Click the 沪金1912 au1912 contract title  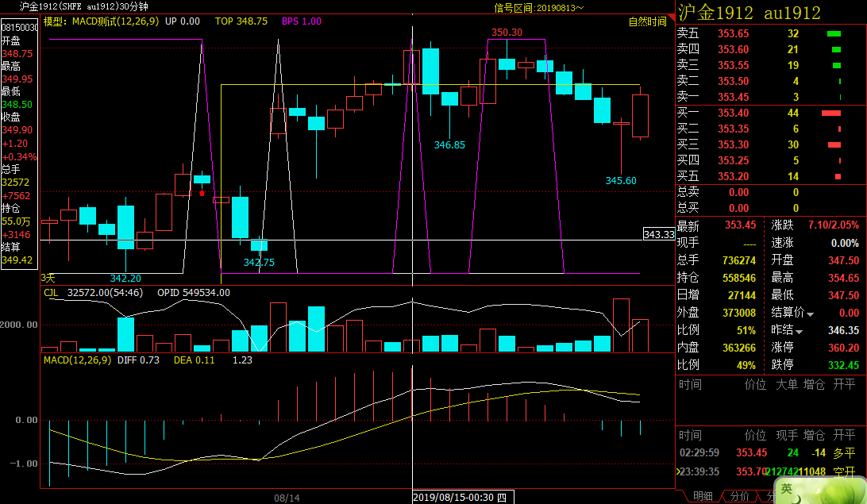[x=749, y=12]
